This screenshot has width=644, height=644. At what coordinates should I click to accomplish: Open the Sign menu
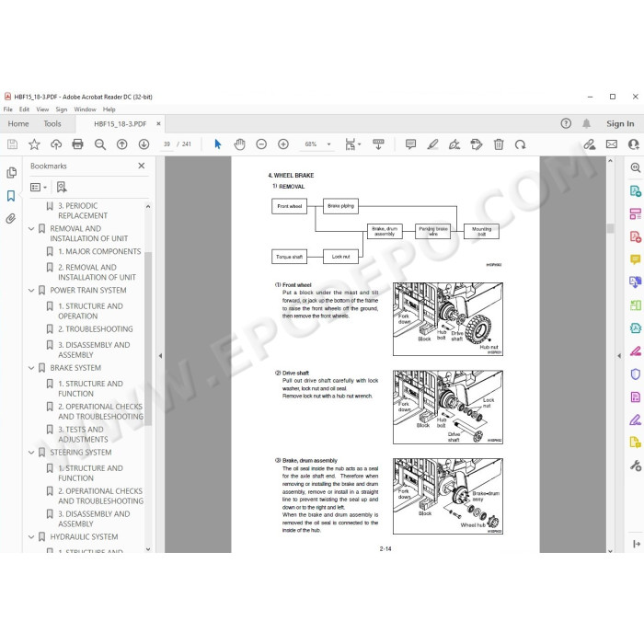(x=62, y=109)
